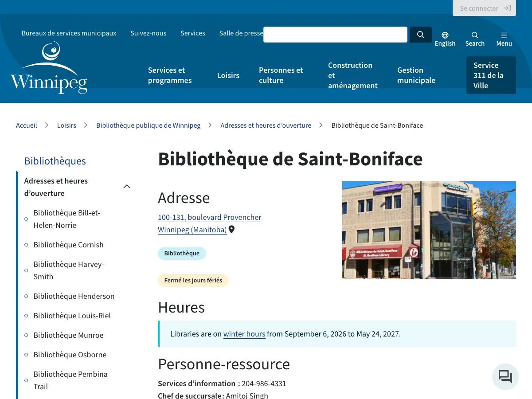Open Bibliothèque Munroe in sidebar
The height and width of the screenshot is (399, 532).
click(x=68, y=335)
